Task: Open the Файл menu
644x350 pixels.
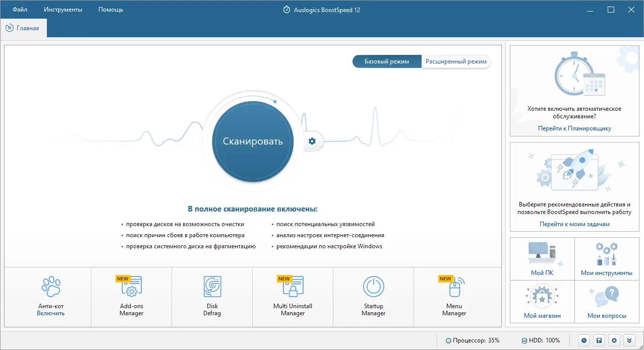Action: 20,10
